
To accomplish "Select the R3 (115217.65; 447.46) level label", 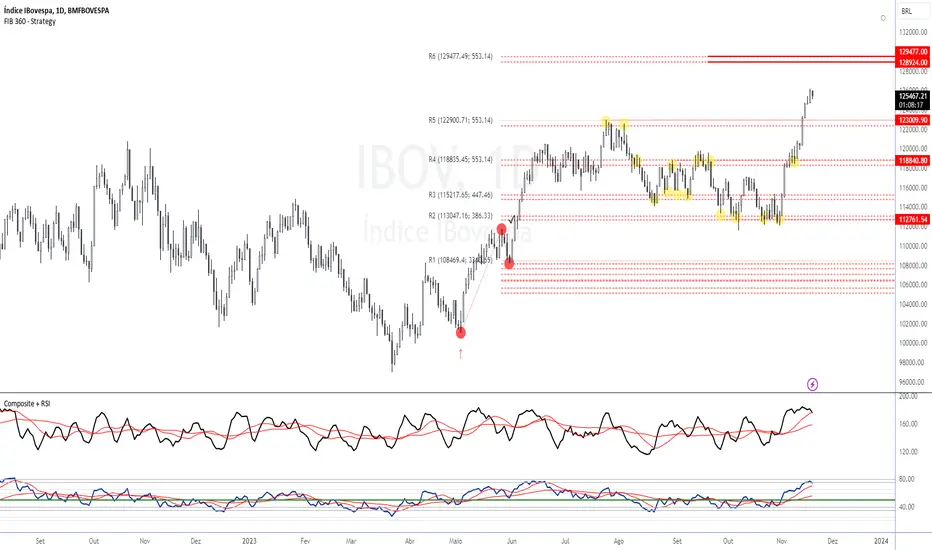I will coord(460,194).
